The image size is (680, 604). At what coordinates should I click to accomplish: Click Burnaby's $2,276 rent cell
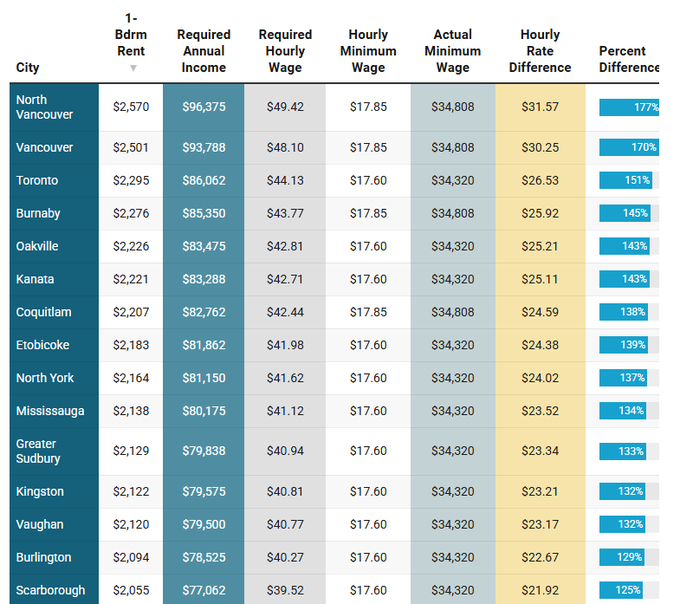click(x=131, y=214)
